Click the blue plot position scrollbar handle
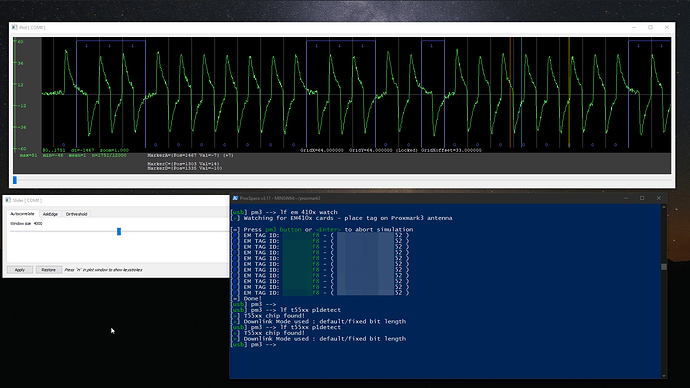This screenshot has width=690, height=388. (15, 180)
